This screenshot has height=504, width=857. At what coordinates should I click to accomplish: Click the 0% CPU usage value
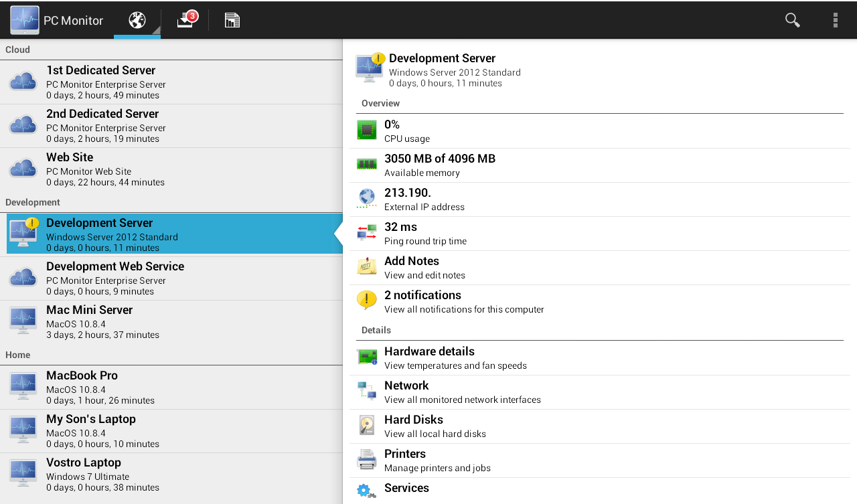point(392,124)
